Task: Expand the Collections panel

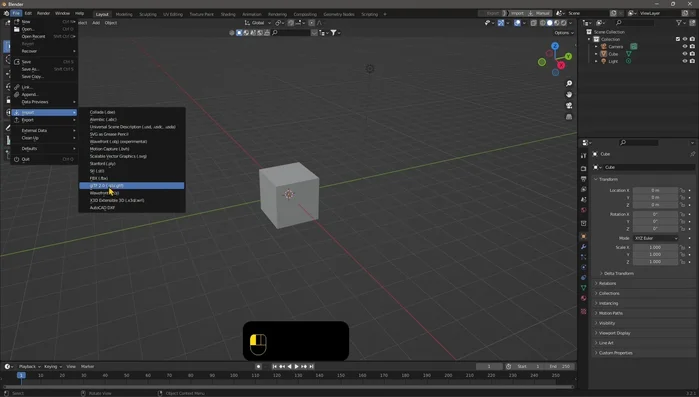Action: click(609, 293)
